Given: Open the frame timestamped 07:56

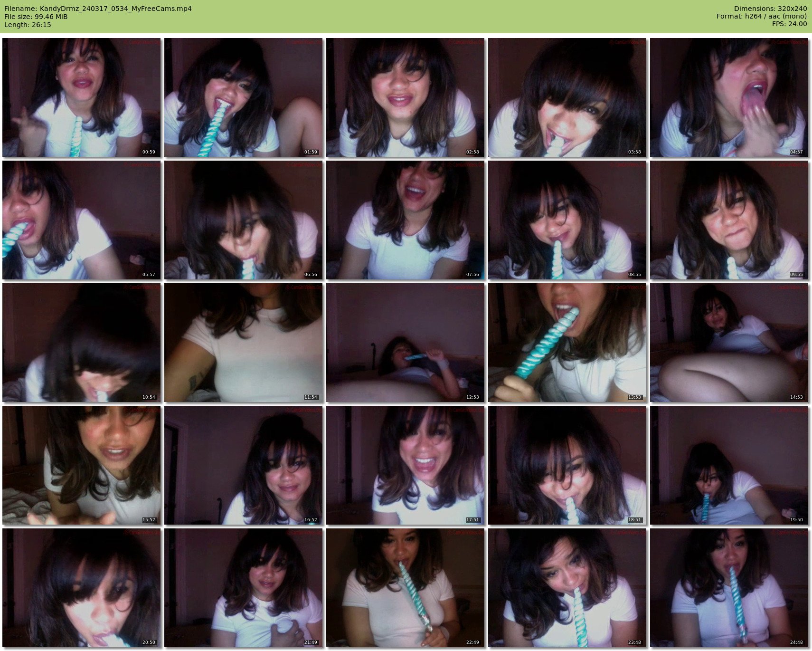Looking at the screenshot, I should [406, 220].
